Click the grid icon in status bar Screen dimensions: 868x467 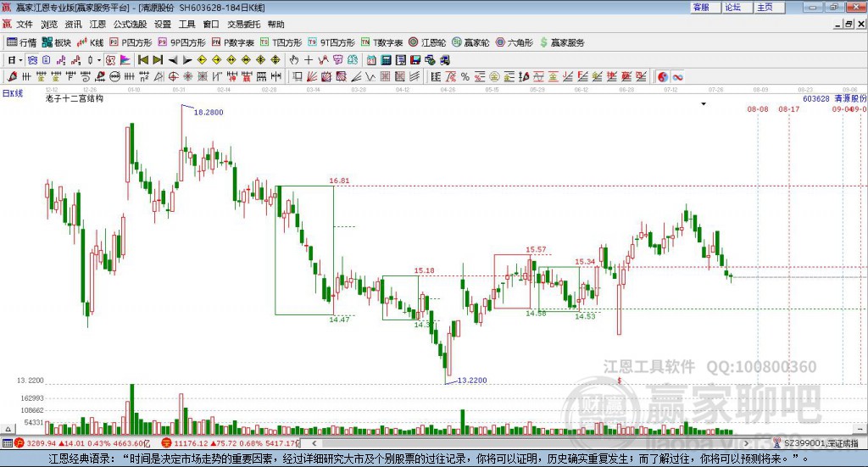tap(7, 443)
